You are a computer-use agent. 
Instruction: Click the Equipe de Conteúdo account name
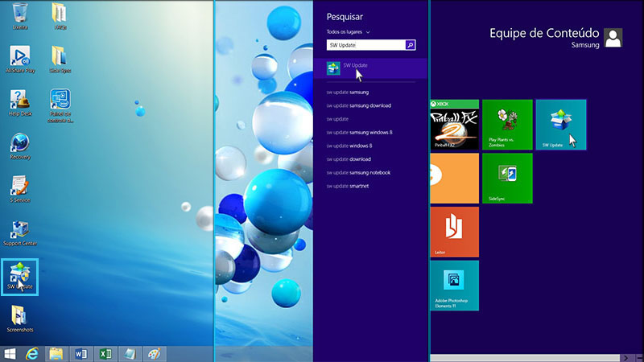544,33
